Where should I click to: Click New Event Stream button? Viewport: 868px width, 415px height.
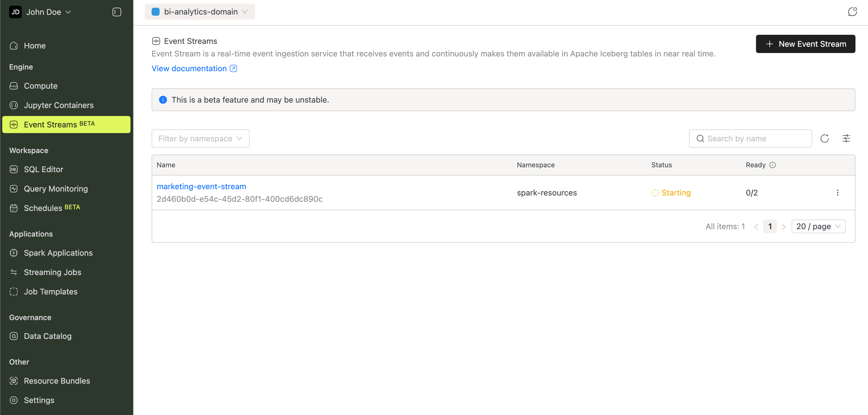[805, 44]
